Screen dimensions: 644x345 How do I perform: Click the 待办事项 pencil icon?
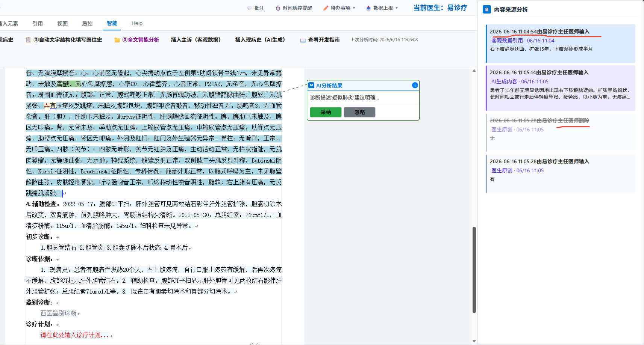(x=326, y=8)
